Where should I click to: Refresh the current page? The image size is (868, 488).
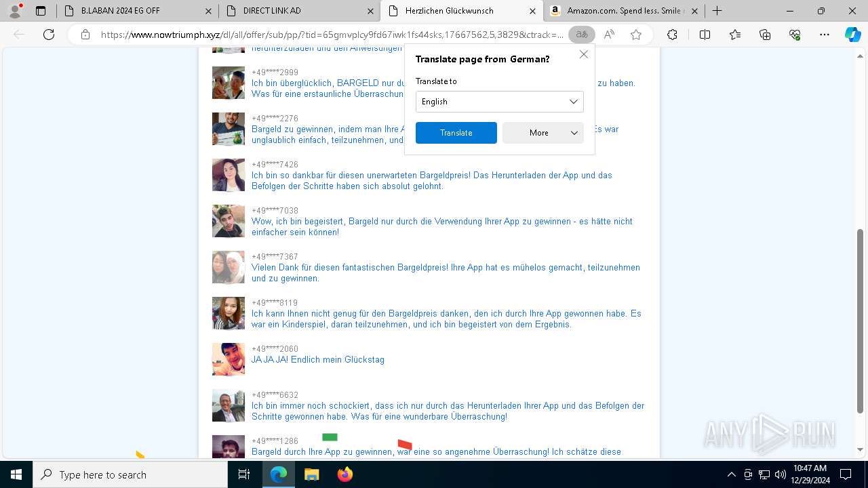(x=49, y=35)
